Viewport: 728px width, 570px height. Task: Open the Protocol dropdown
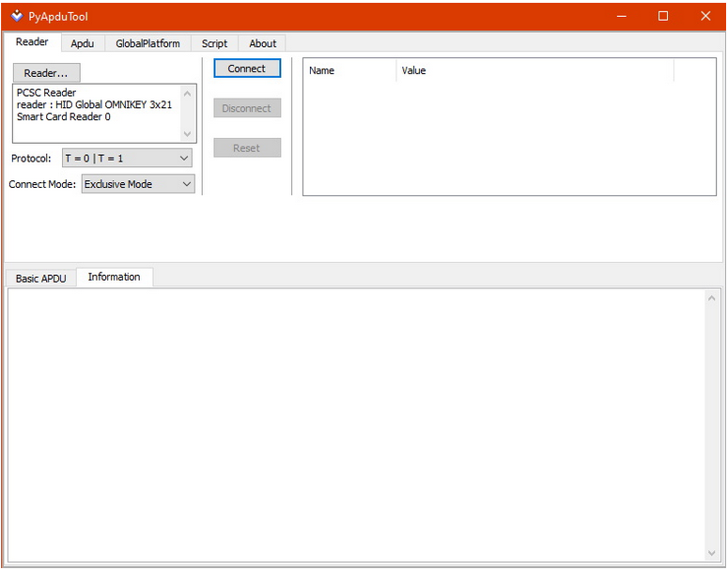pyautogui.click(x=127, y=159)
